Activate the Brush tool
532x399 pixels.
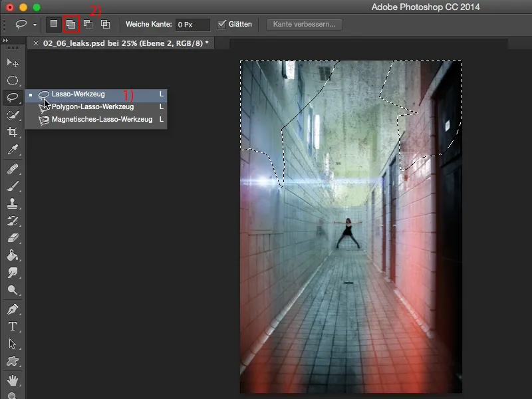point(12,186)
